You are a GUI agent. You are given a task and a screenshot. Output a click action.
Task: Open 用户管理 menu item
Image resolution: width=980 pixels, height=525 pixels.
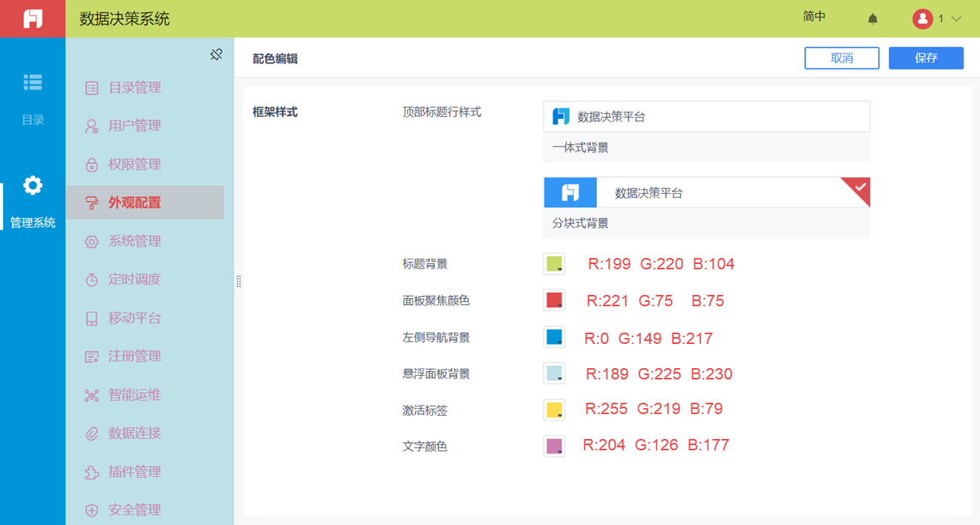(134, 126)
